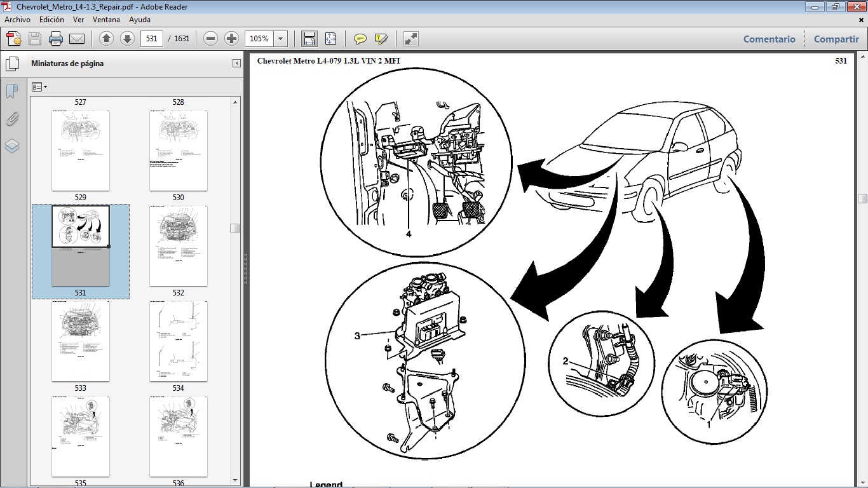
Task: Go to the next page with down arrow
Action: 126,38
